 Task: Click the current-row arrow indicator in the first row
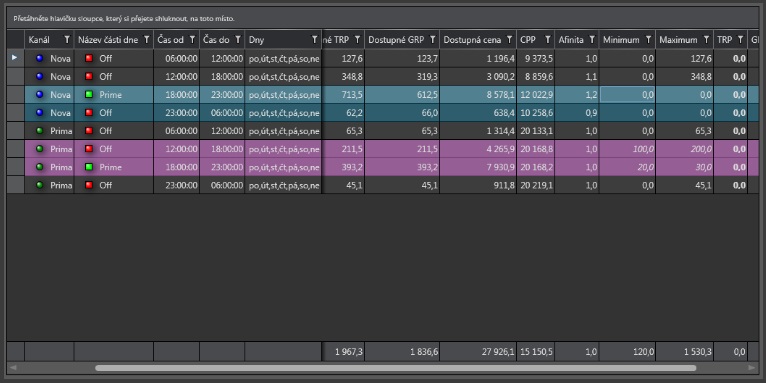coord(15,58)
